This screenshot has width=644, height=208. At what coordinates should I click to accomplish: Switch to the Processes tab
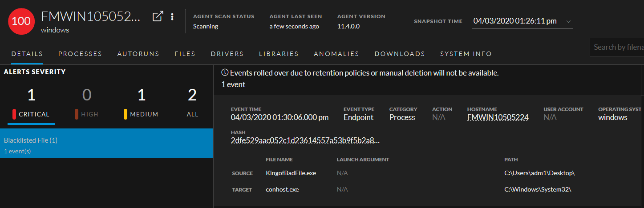80,54
